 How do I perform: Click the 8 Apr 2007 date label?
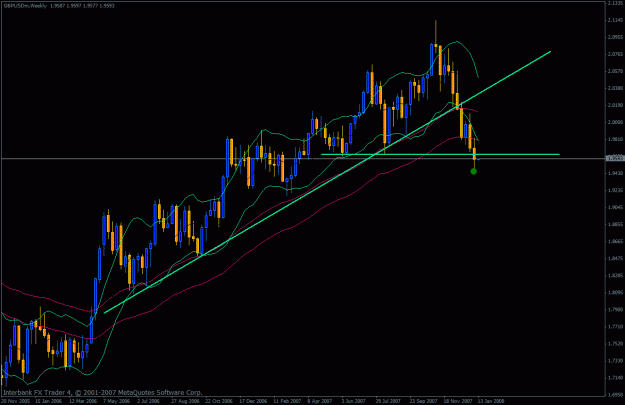coord(320,401)
